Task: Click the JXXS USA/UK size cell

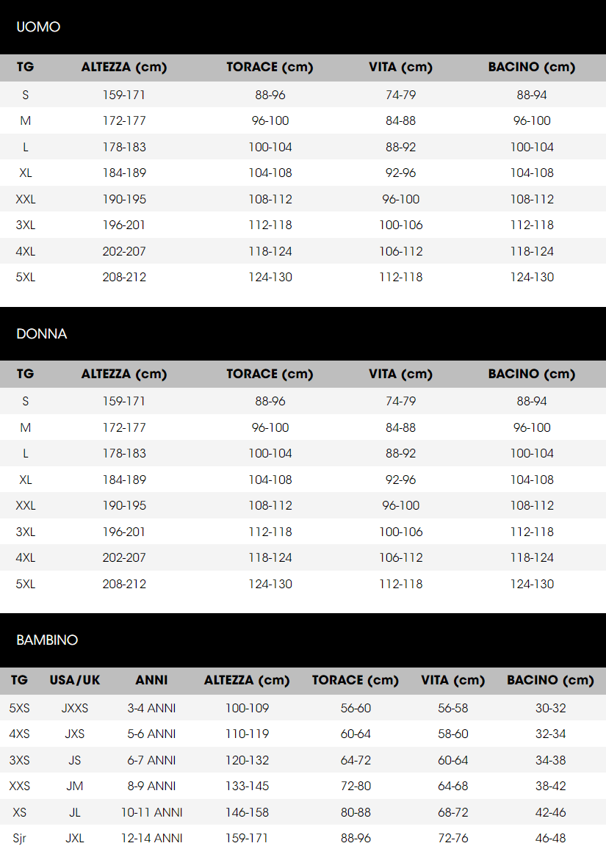Action: [75, 708]
